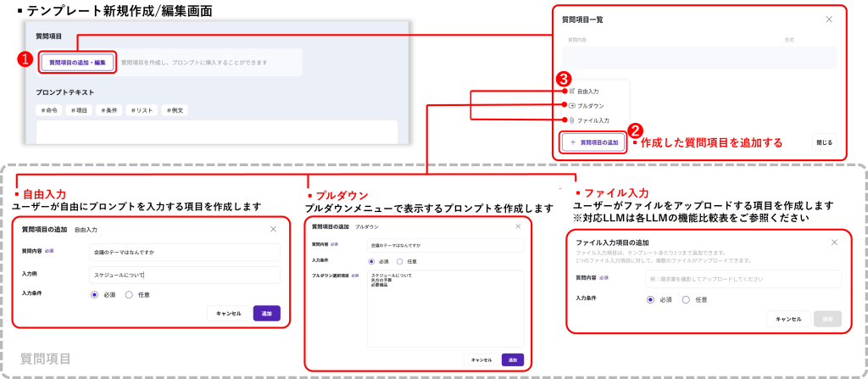Click the plus 質問項目の追加 button
This screenshot has height=379, width=868.
click(x=593, y=142)
